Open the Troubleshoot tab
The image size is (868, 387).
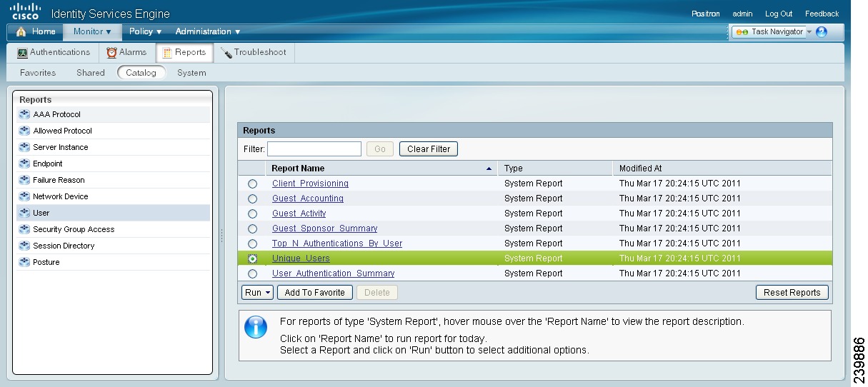254,53
